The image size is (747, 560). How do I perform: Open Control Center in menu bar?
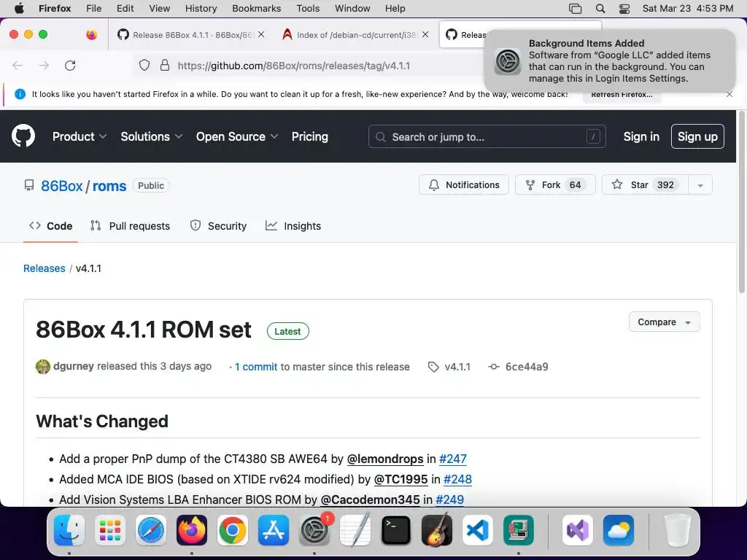pos(624,8)
